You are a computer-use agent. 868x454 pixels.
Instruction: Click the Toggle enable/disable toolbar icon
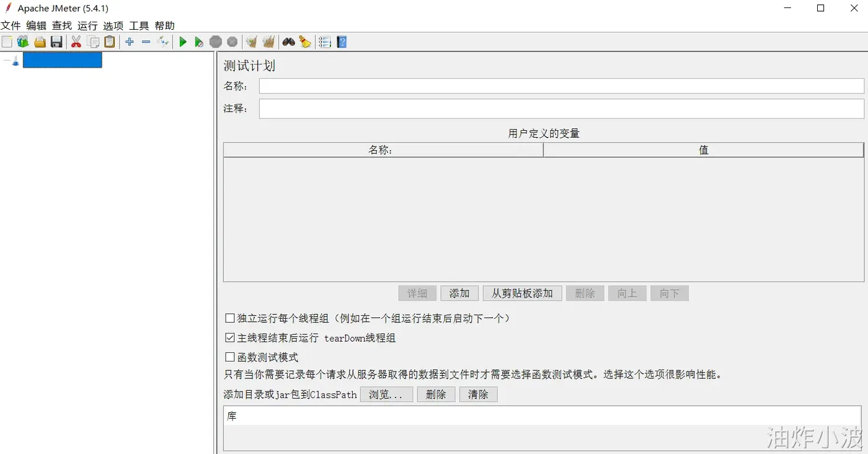click(163, 42)
